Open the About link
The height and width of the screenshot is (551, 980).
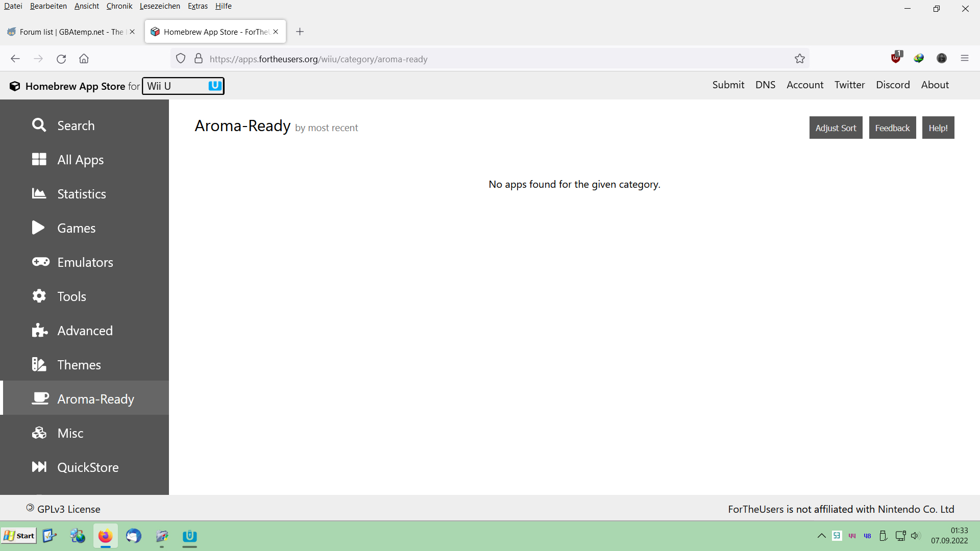coord(935,85)
